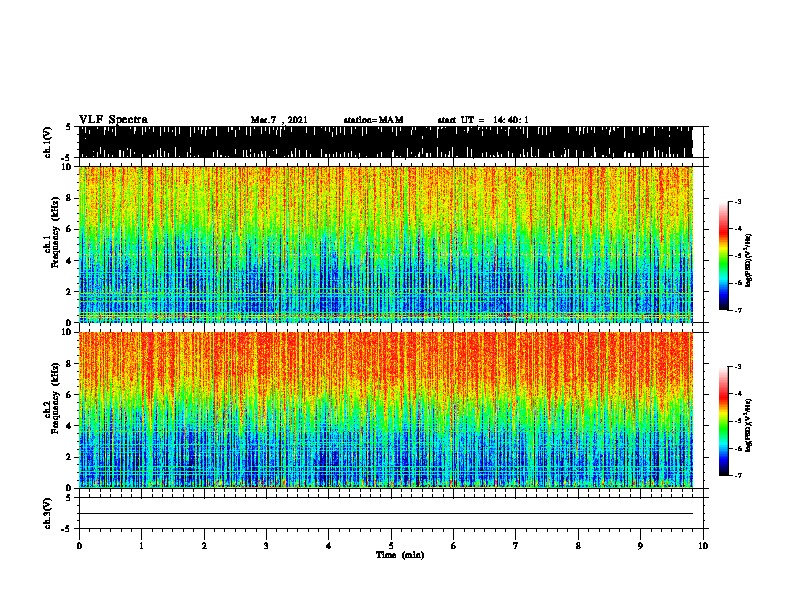Select the date text "Mar.7 , 2021"
The height and width of the screenshot is (612, 792).
[x=279, y=120]
